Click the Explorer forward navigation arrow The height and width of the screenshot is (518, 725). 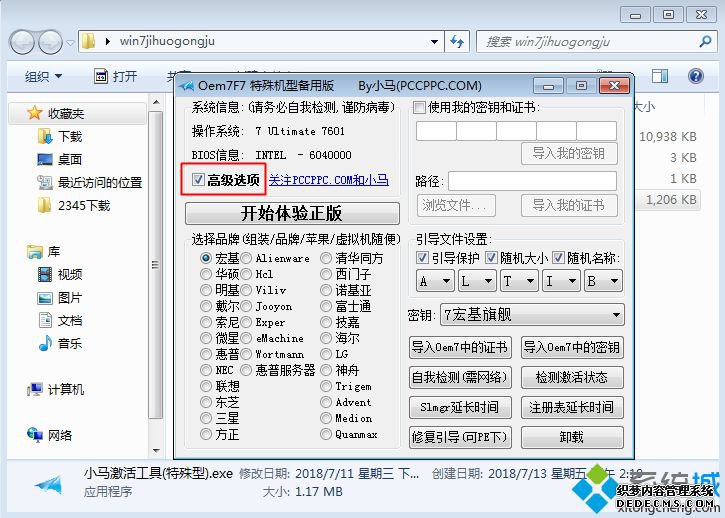pyautogui.click(x=50, y=42)
